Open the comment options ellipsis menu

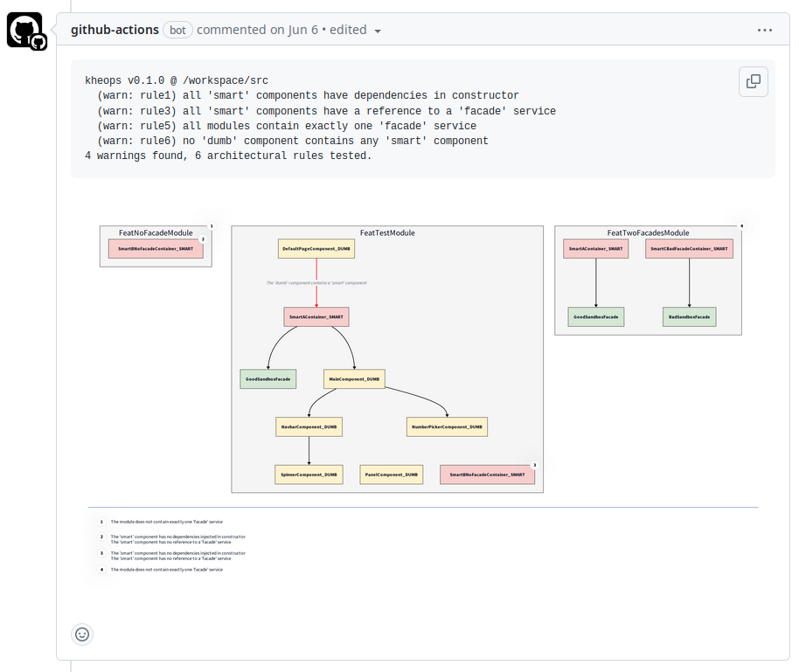pos(764,31)
